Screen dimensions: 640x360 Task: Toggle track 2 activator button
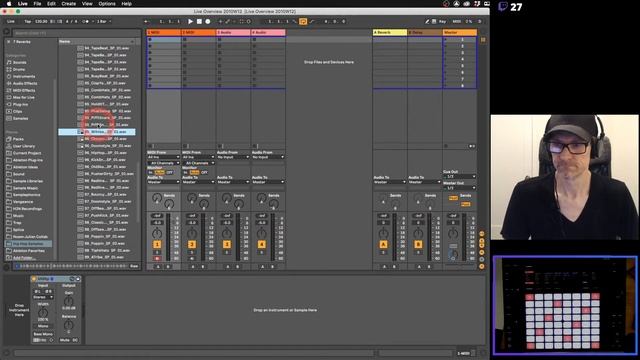tap(192, 244)
